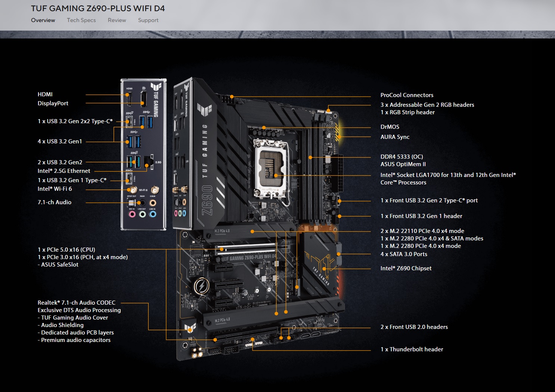Click the Front USB 3.2 Gen 2 Type-C port label
The width and height of the screenshot is (555, 392).
point(429,200)
